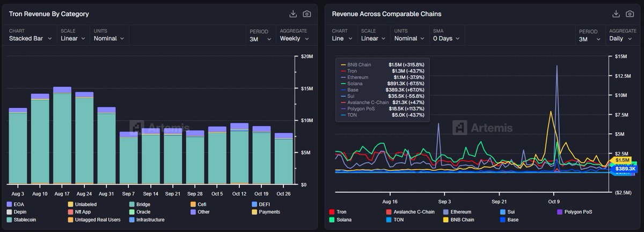
Task: Select the Aug 3 bar in the Tron chart
Action: (18, 146)
